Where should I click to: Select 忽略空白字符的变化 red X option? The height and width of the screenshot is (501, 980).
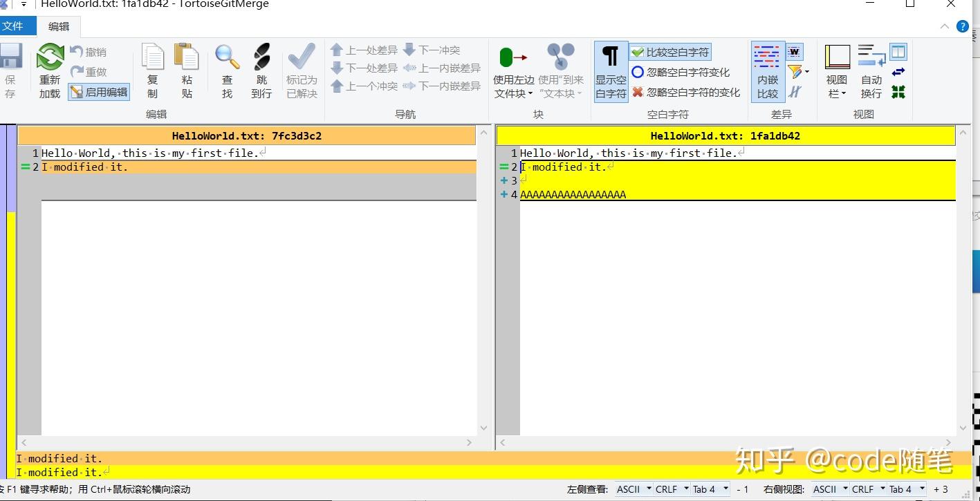[685, 92]
